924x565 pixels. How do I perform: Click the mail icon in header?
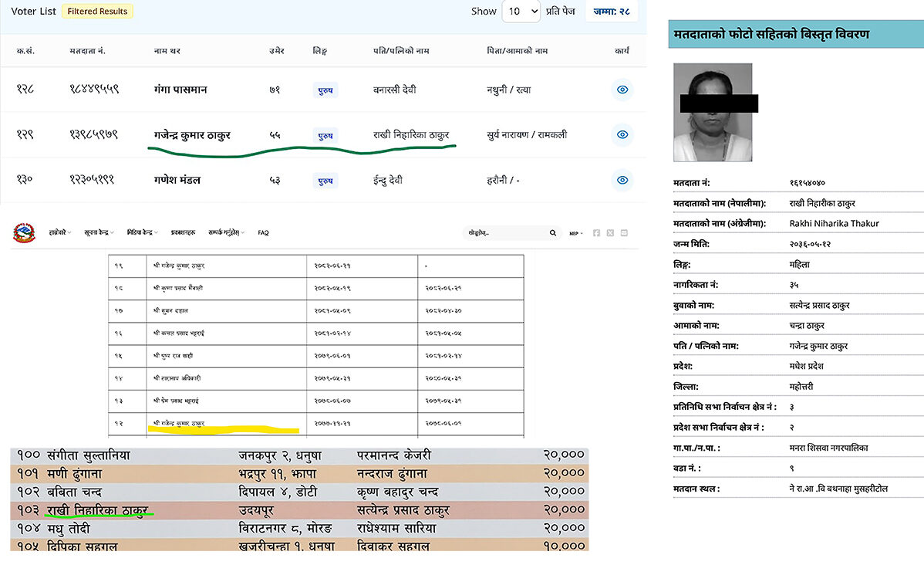pyautogui.click(x=624, y=232)
